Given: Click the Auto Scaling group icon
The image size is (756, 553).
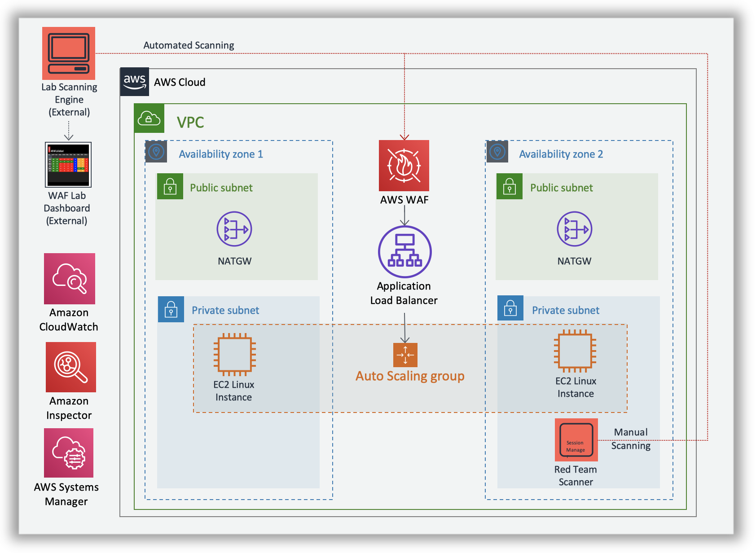Looking at the screenshot, I should pos(405,355).
